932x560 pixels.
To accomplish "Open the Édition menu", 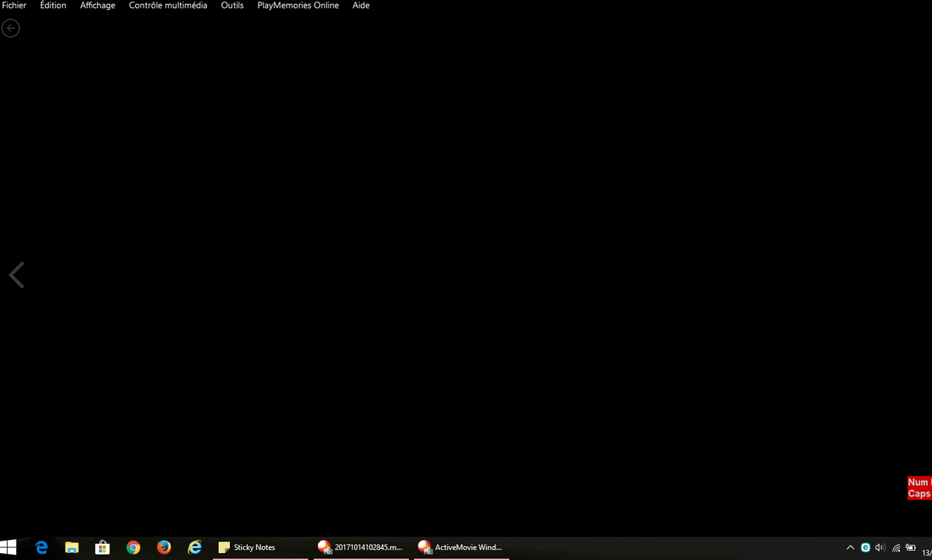I will pos(53,5).
